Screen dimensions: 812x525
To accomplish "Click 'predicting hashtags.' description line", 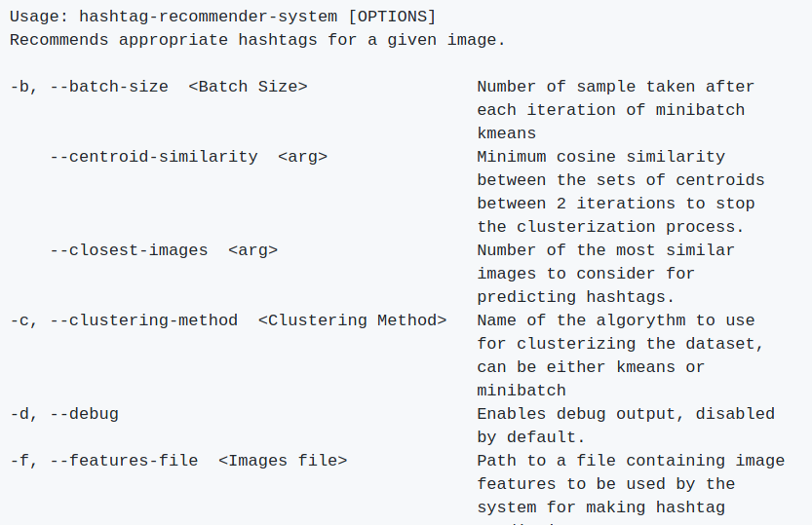I will (576, 297).
